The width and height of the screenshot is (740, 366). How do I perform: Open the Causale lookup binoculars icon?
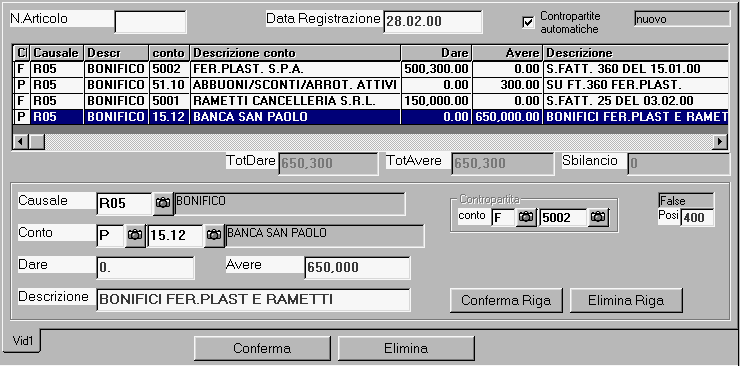coord(163,204)
